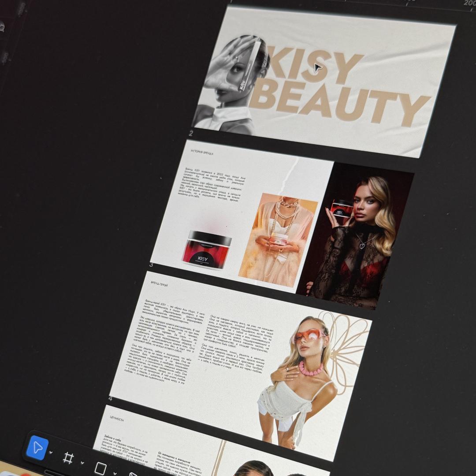Click the "ИСТОРИЯ БРЕНДА" heading
This screenshot has height=476, width=476.
(x=202, y=152)
